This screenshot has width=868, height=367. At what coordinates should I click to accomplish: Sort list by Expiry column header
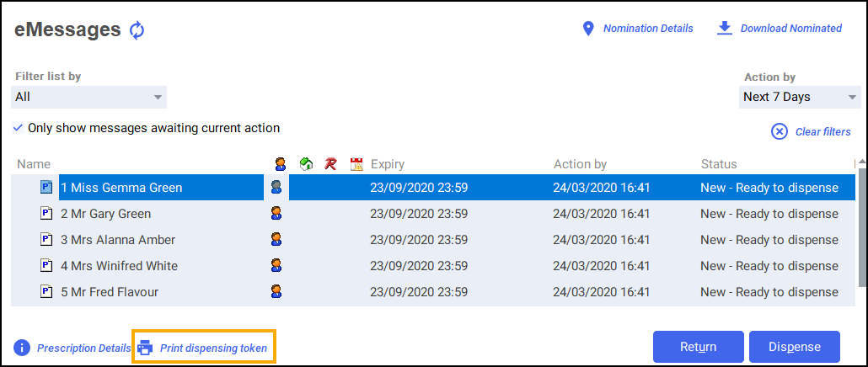[388, 164]
